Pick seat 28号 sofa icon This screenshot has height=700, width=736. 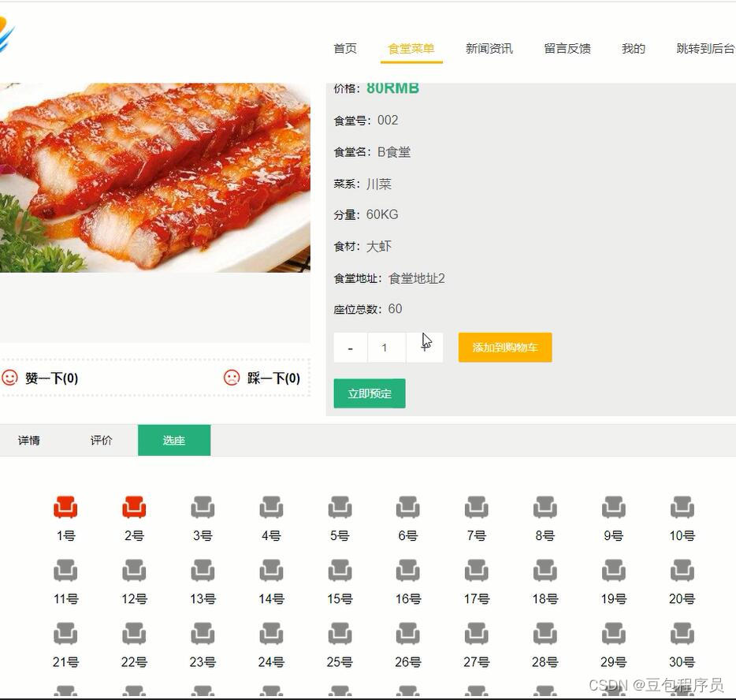[545, 633]
